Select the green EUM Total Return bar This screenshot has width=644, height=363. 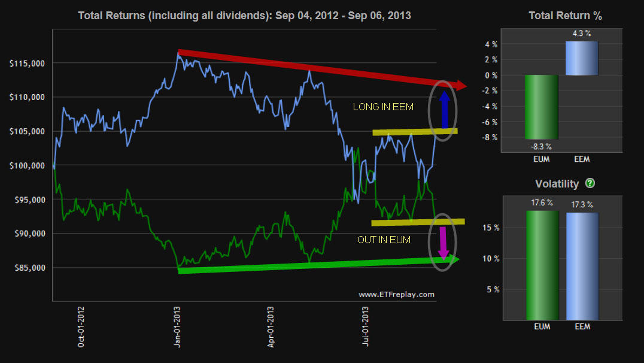tap(542, 107)
